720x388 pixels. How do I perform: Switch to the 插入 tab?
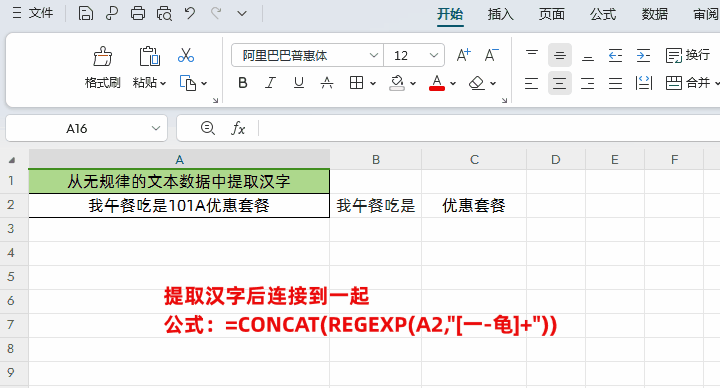[x=500, y=14]
